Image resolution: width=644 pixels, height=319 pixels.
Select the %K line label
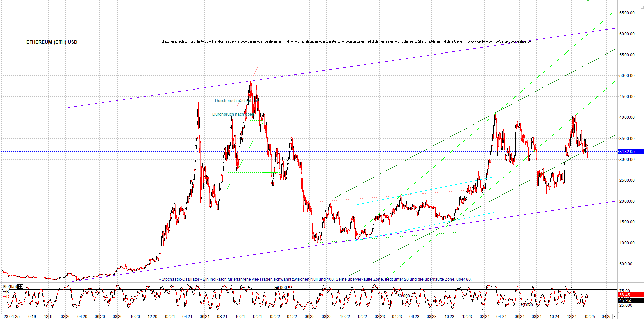coord(6,292)
